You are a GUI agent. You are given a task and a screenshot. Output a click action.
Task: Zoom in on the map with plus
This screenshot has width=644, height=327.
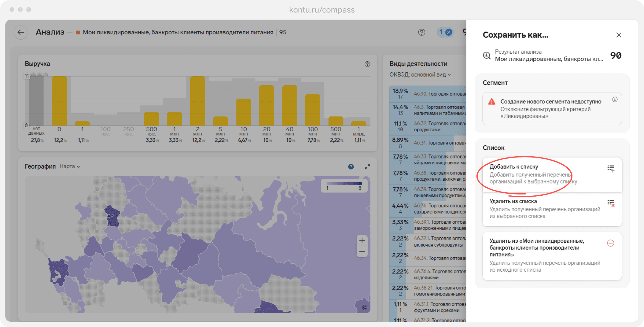362,241
